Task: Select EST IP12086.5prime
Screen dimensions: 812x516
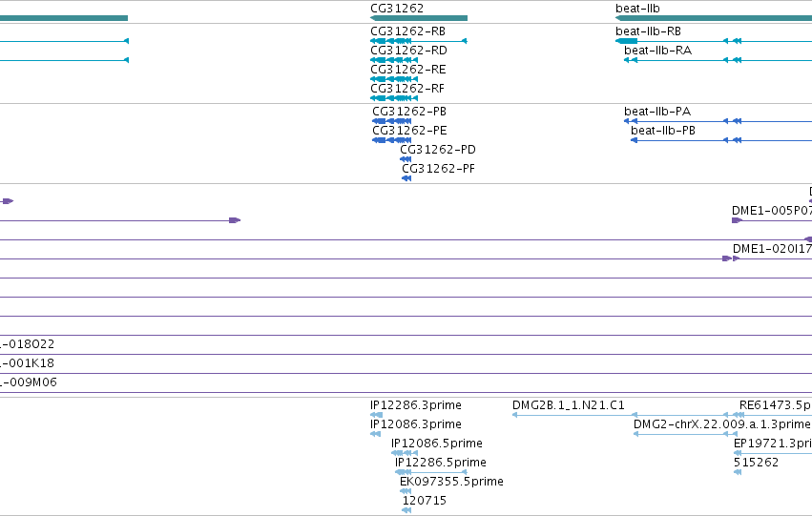Action: coord(437,444)
